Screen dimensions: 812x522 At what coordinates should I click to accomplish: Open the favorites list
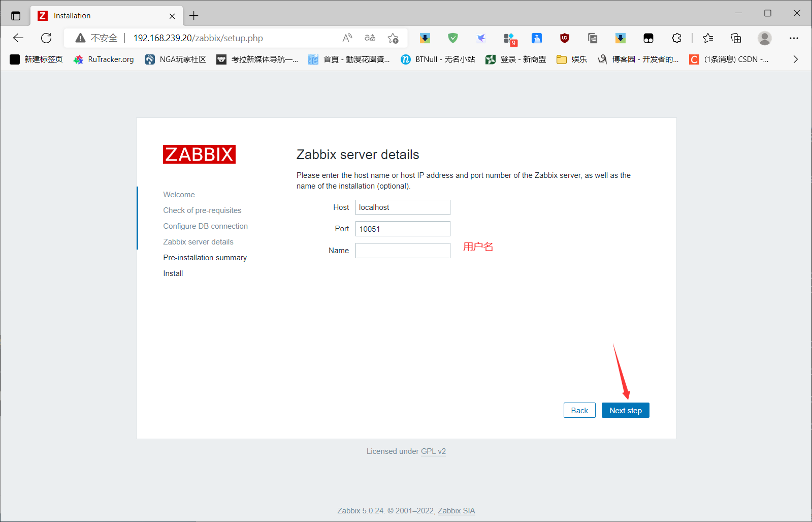(708, 38)
